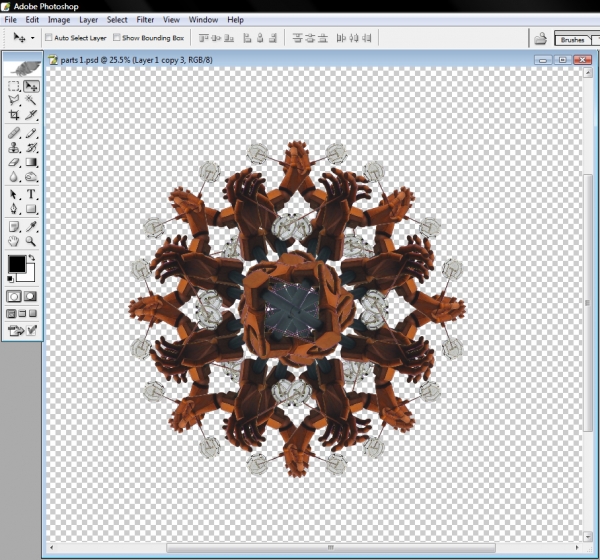Open the View menu
This screenshot has width=600, height=560.
(x=171, y=20)
